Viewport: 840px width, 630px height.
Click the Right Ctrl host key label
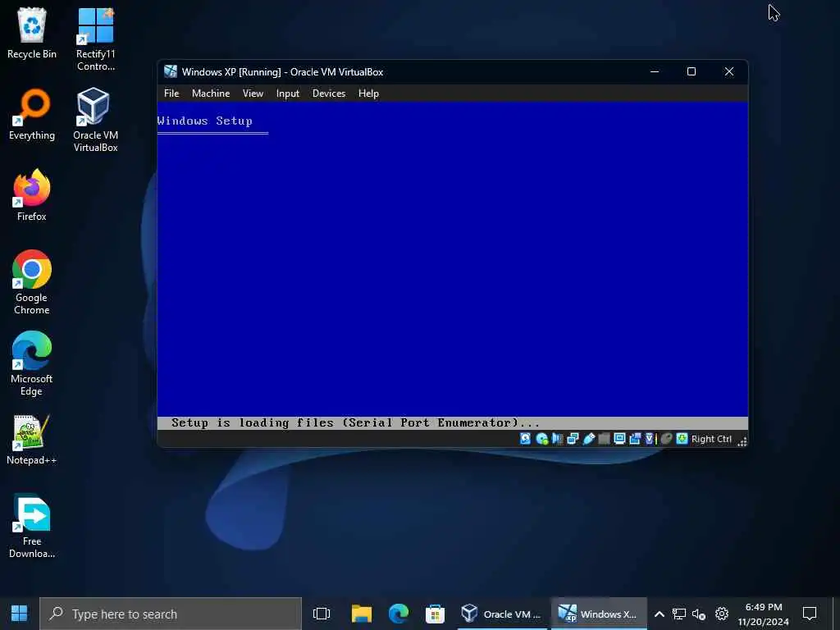[x=711, y=439]
